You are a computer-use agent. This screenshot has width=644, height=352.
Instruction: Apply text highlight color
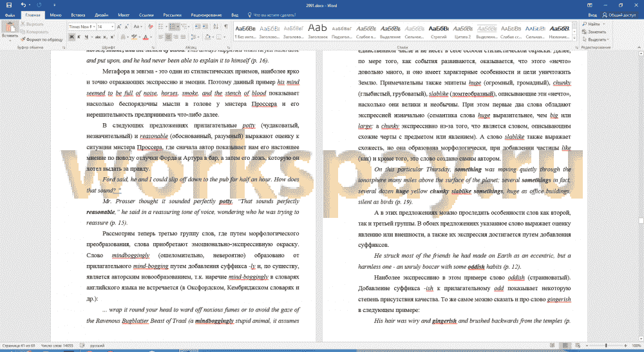(x=134, y=37)
